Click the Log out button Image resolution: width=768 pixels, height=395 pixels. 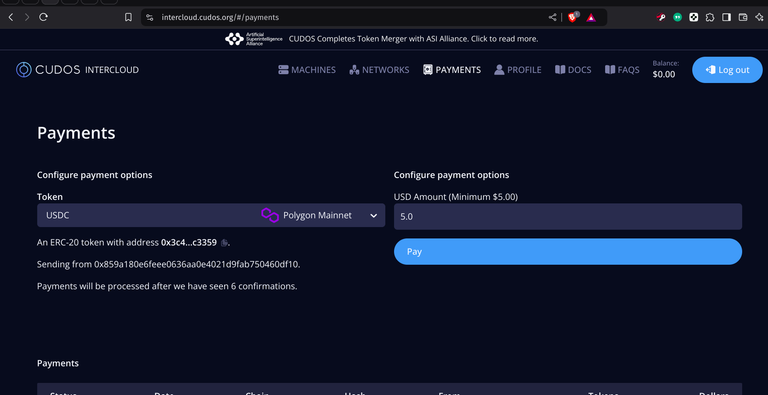[x=727, y=70]
